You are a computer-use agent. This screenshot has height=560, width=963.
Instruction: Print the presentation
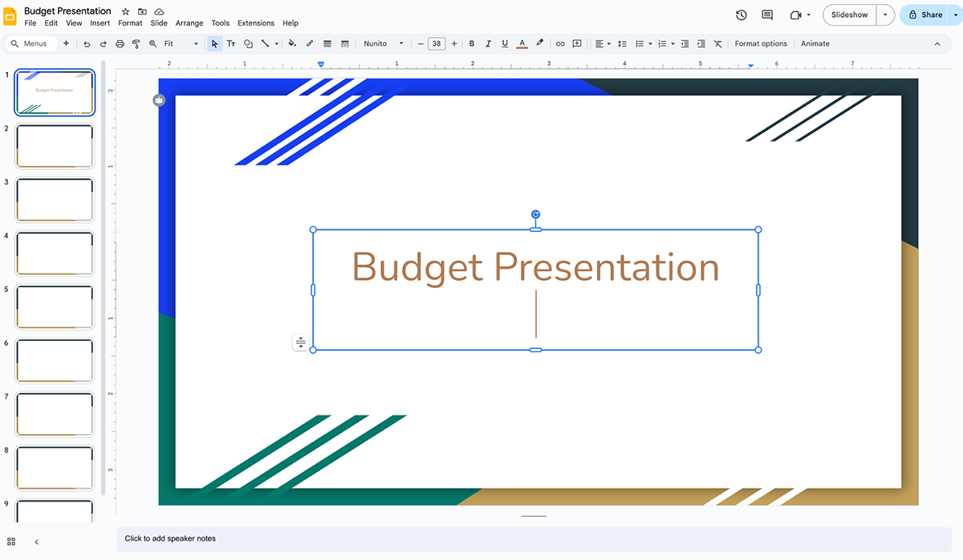point(120,43)
